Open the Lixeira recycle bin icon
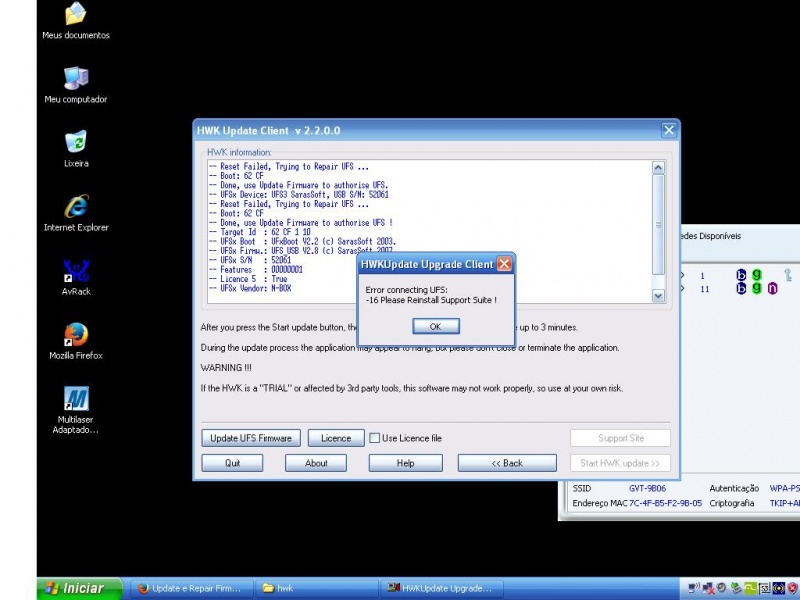 click(76, 149)
